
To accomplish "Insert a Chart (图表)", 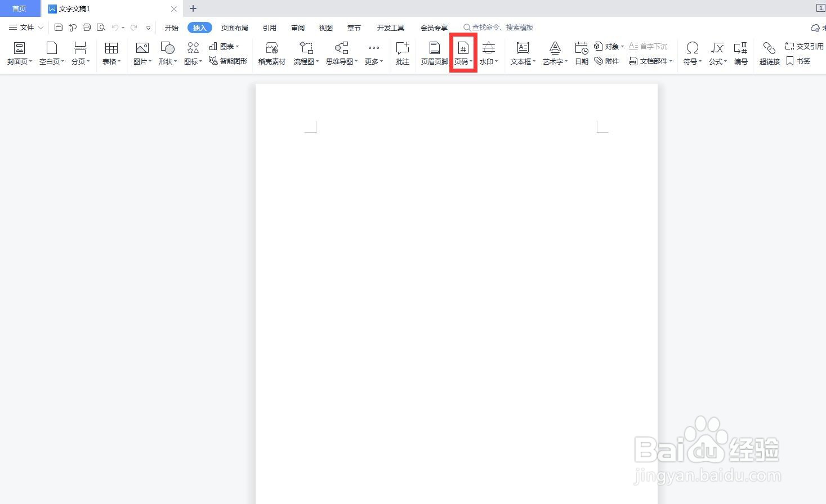I will 224,46.
